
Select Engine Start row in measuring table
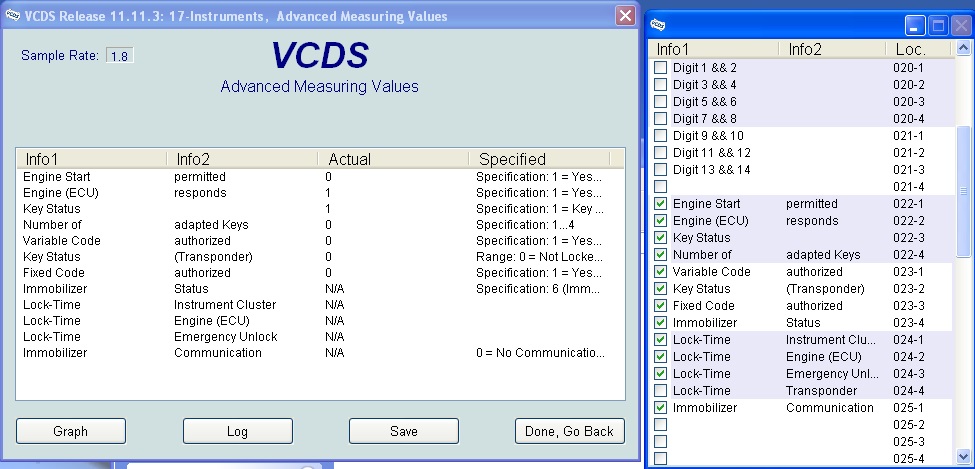[x=320, y=177]
